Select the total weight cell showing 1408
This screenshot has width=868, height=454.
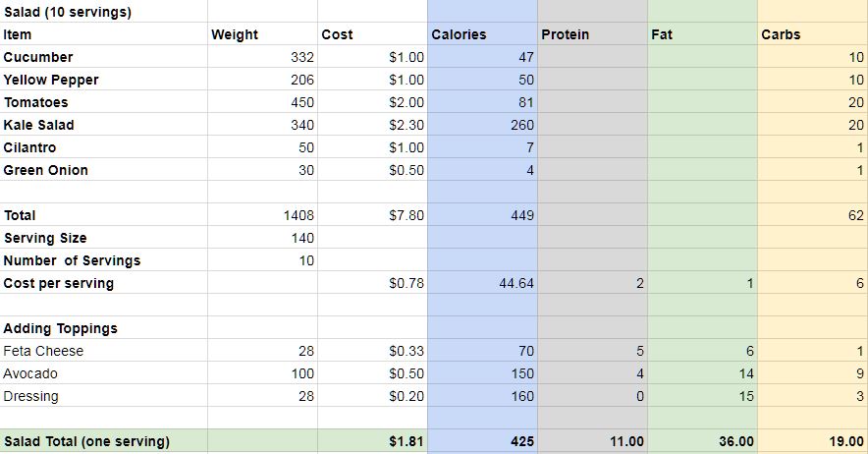[x=262, y=215]
